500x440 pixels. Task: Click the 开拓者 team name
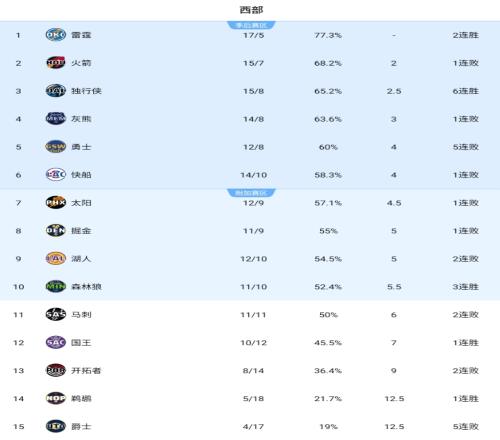[86, 371]
